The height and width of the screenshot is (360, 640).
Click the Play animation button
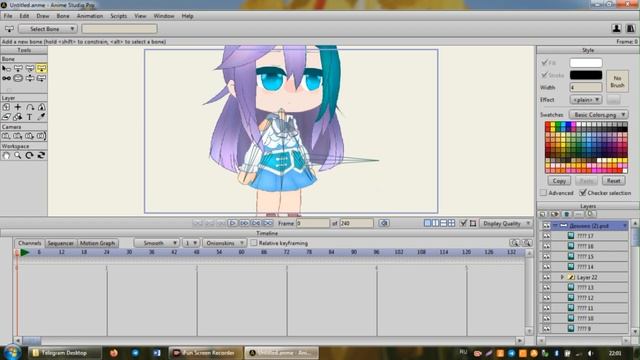[232, 223]
